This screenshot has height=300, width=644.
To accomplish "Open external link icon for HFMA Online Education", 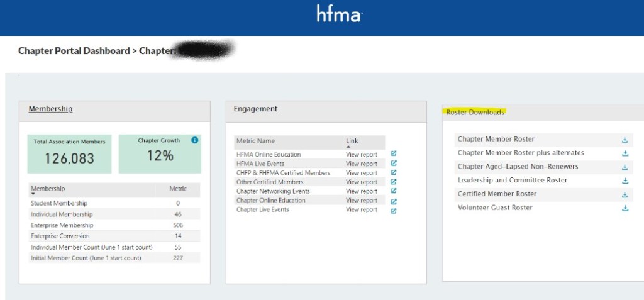I will coord(394,153).
